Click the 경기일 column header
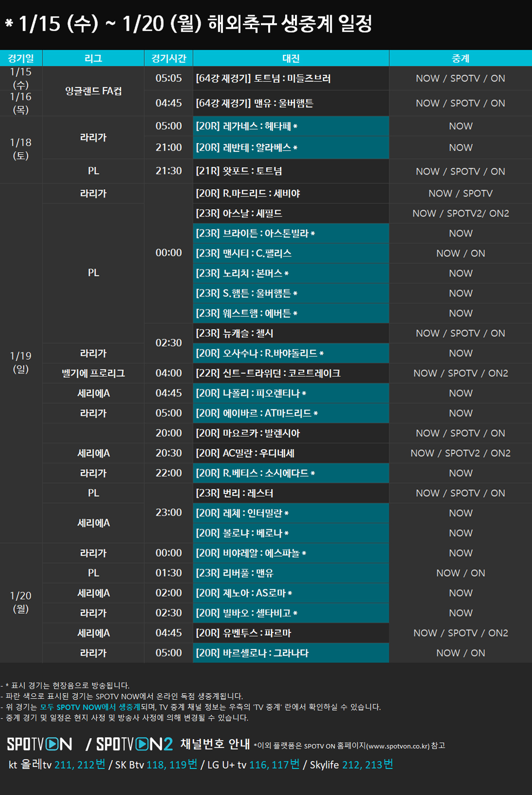The width and height of the screenshot is (532, 795). [21, 58]
